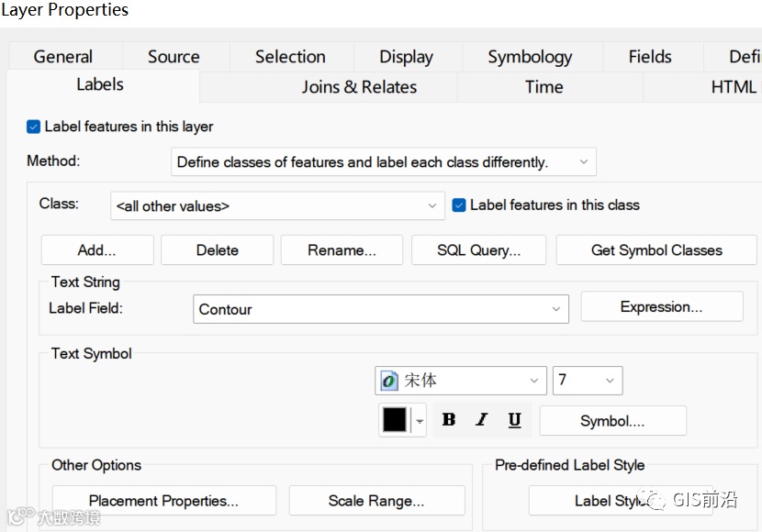Open the Joins & Relates tab

point(359,87)
